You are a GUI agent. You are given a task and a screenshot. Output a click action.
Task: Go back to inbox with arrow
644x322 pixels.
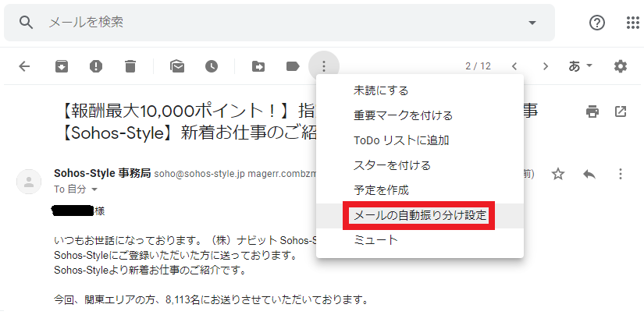[x=25, y=66]
